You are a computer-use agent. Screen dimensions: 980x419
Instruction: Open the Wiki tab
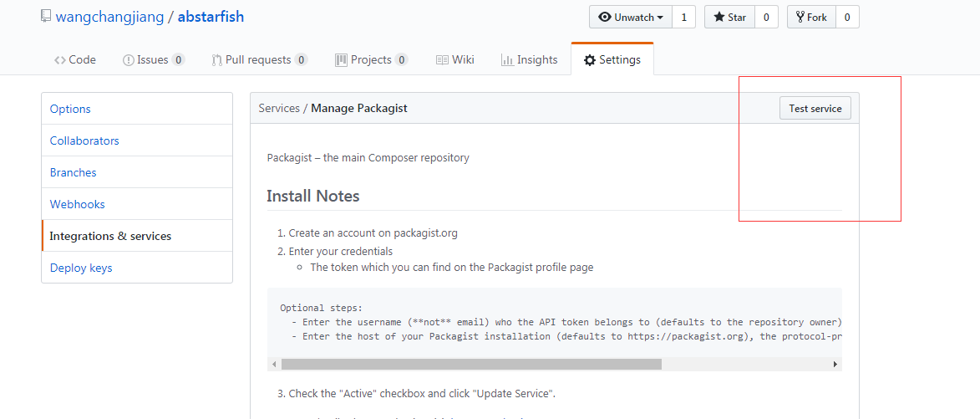[x=455, y=60]
